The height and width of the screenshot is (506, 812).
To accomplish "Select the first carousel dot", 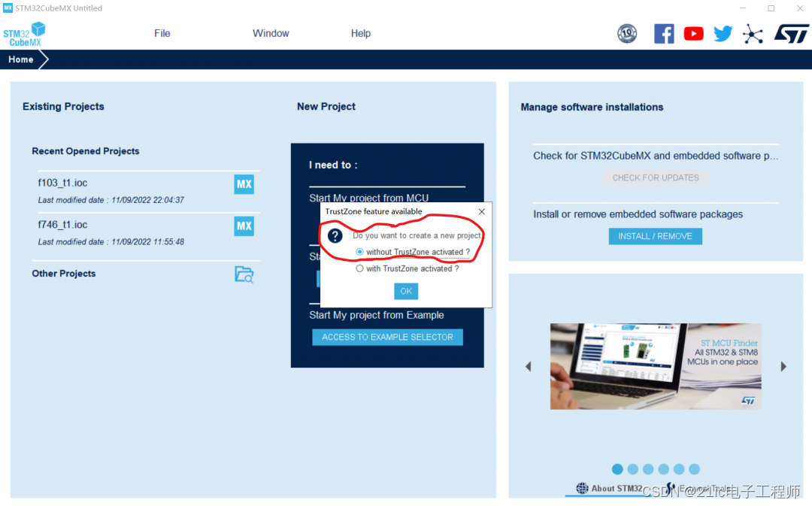I will click(617, 469).
